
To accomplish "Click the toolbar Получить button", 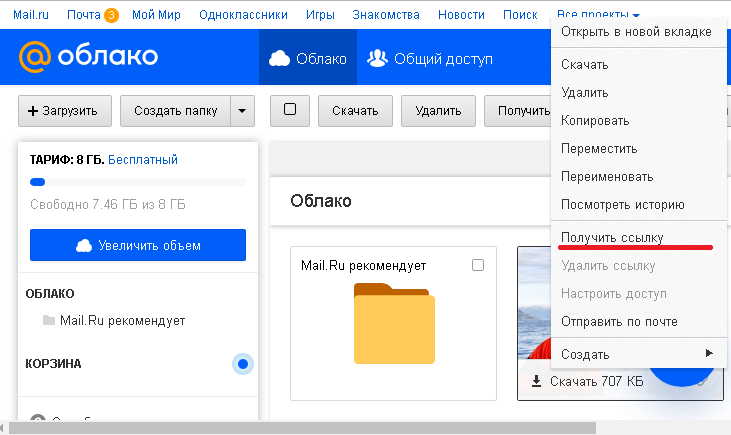I will pyautogui.click(x=517, y=111).
